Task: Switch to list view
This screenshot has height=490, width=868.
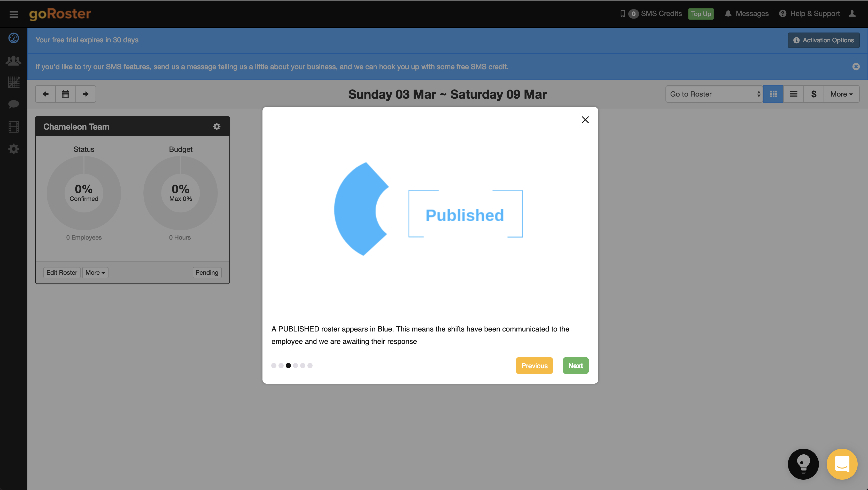Action: [794, 94]
